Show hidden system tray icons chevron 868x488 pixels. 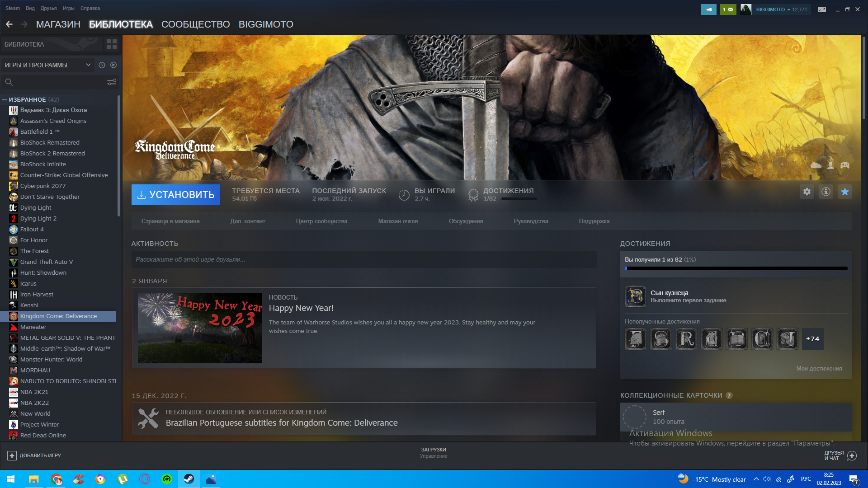click(x=756, y=479)
